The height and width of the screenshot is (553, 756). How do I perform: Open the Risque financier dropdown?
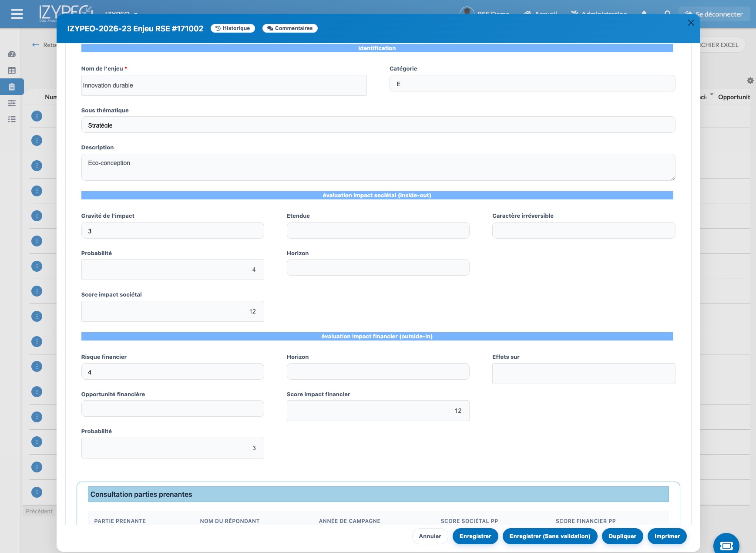pyautogui.click(x=172, y=372)
